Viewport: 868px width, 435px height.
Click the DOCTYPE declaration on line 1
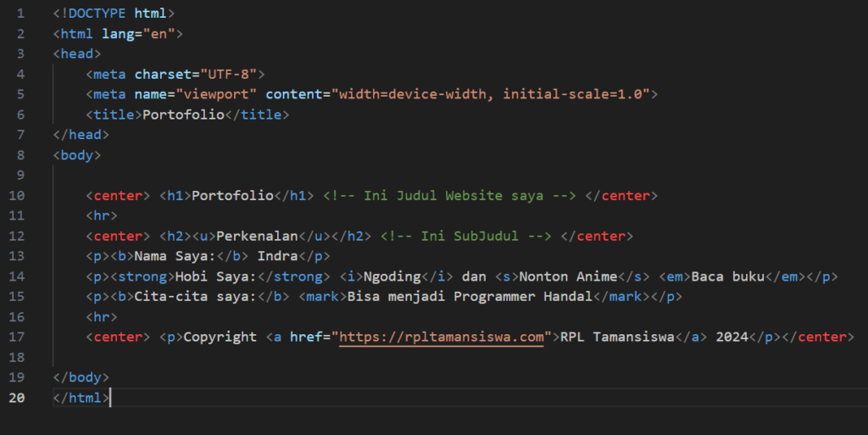tap(114, 14)
